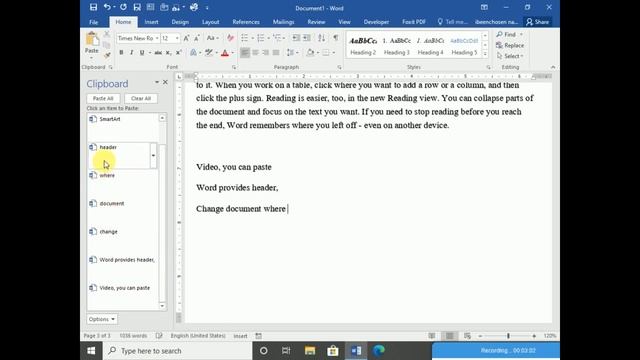Save the document from Quick Access Toolbar
The image size is (640, 360).
click(x=93, y=7)
